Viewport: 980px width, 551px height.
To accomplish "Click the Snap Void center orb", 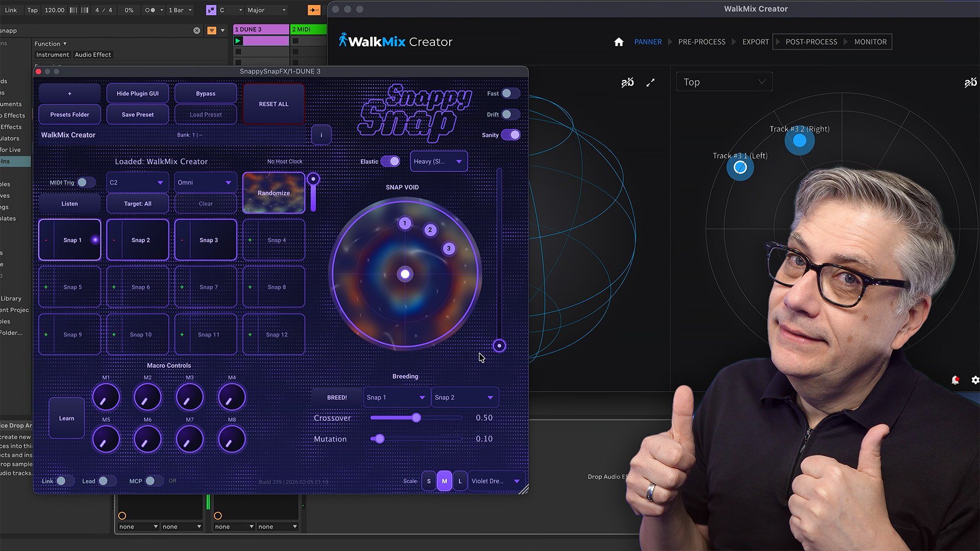I will click(405, 274).
